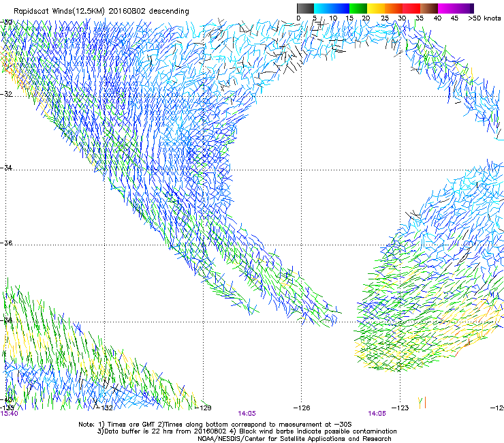Click the red 30-35 knots legend swatch

[x=411, y=8]
